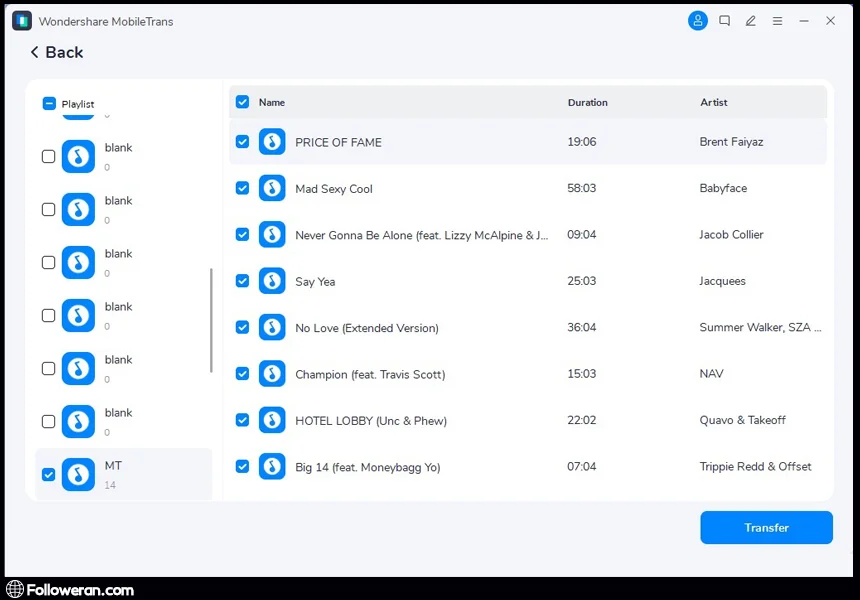
Task: Click the music icon next to Mad Sexy Cool
Action: [272, 188]
